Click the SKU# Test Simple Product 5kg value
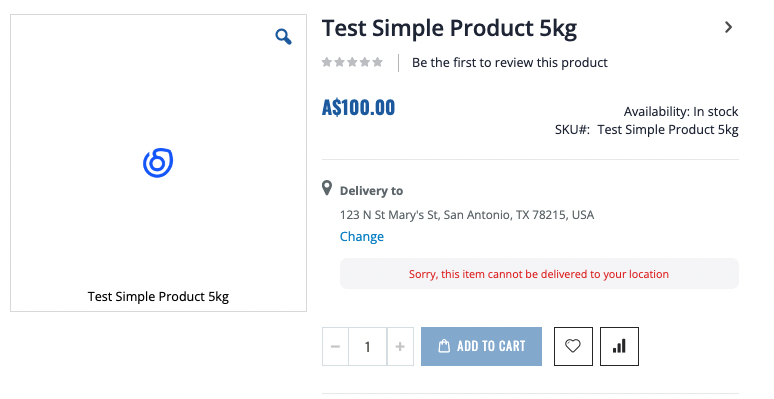Image resolution: width=774 pixels, height=399 pixels. tap(668, 130)
